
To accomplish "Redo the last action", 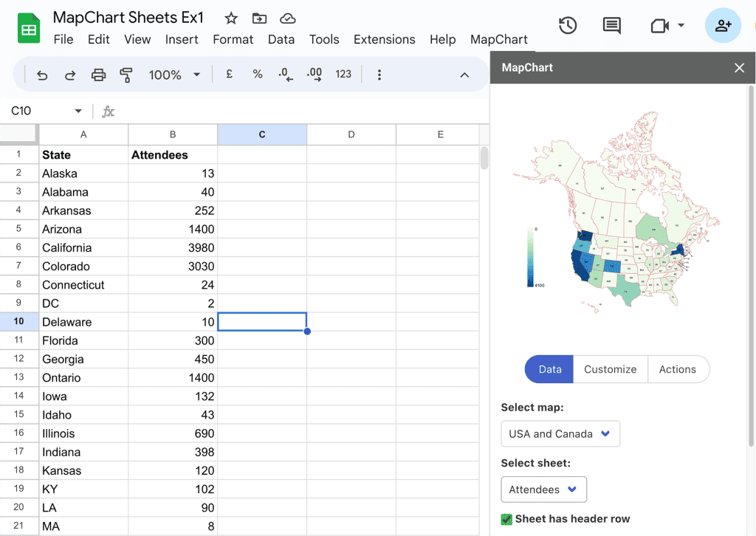I will pyautogui.click(x=70, y=75).
